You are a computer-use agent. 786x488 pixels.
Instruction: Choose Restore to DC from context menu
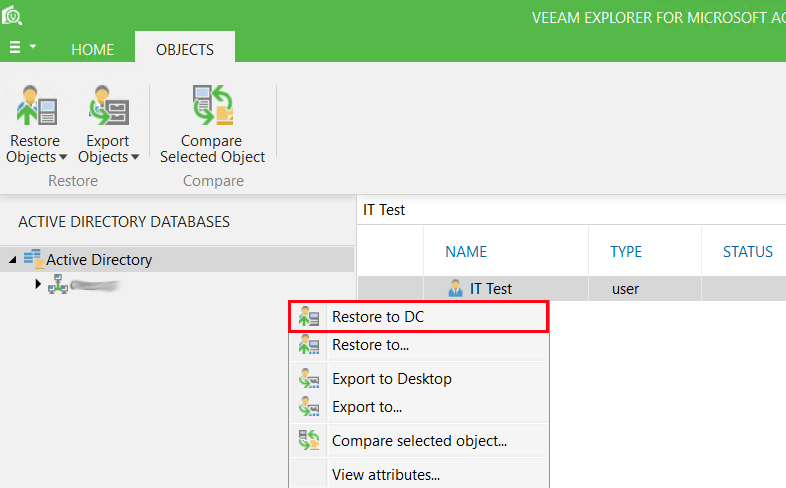(419, 317)
